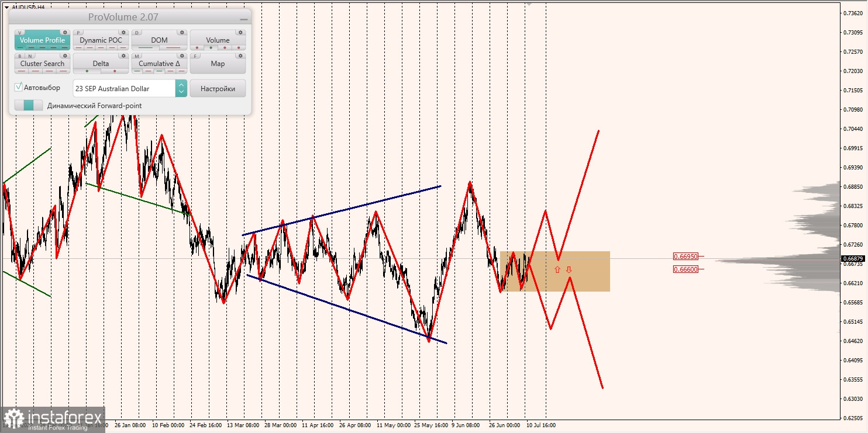Click the 0.66600 level label

685,269
